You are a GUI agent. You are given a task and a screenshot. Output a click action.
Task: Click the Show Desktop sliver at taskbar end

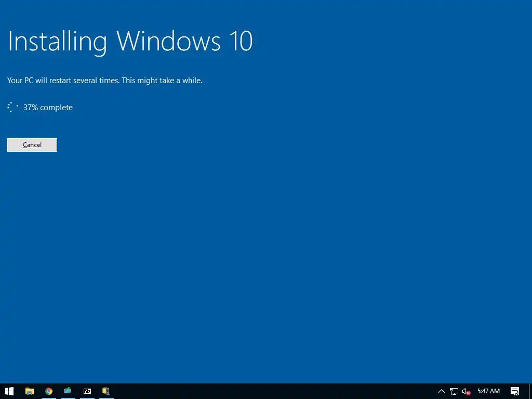tap(530, 391)
